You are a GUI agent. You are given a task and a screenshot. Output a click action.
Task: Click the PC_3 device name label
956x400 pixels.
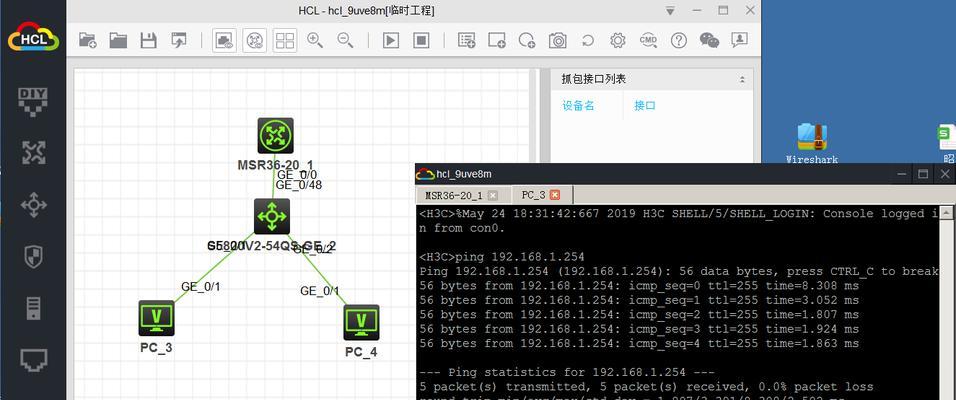(156, 348)
